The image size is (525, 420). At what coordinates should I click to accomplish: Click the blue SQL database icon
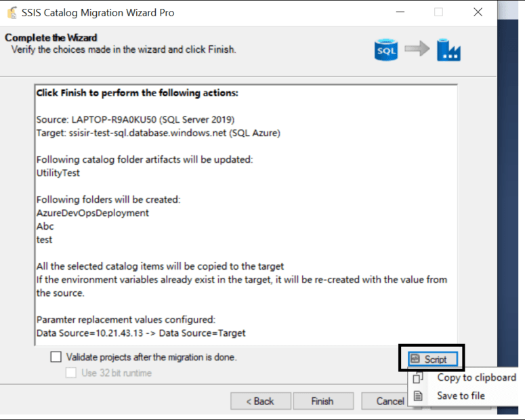(386, 49)
